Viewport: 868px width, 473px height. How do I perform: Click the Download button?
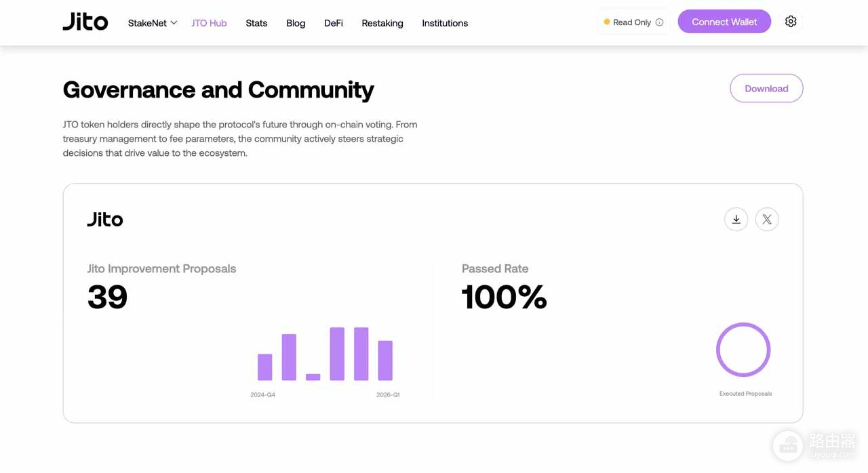click(766, 88)
